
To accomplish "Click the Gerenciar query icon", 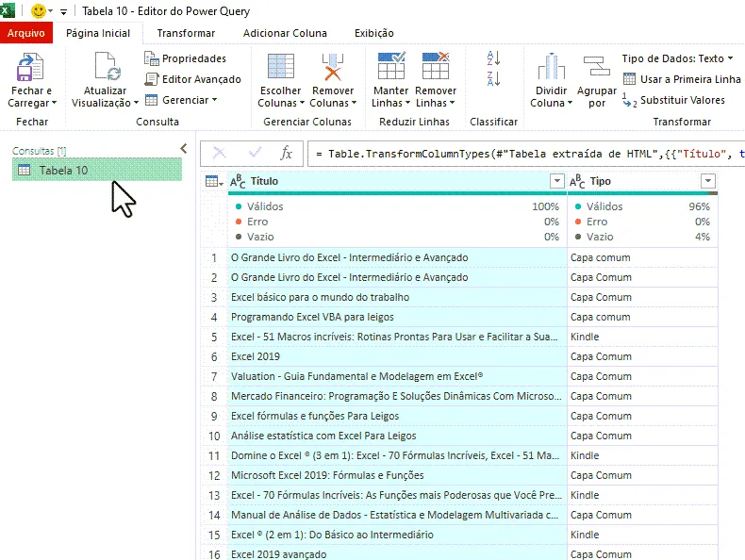I will [x=151, y=100].
